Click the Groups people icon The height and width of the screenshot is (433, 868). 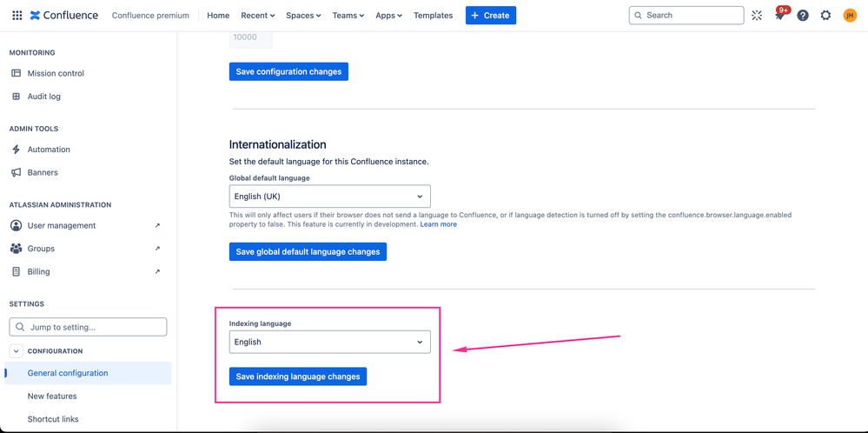[16, 249]
